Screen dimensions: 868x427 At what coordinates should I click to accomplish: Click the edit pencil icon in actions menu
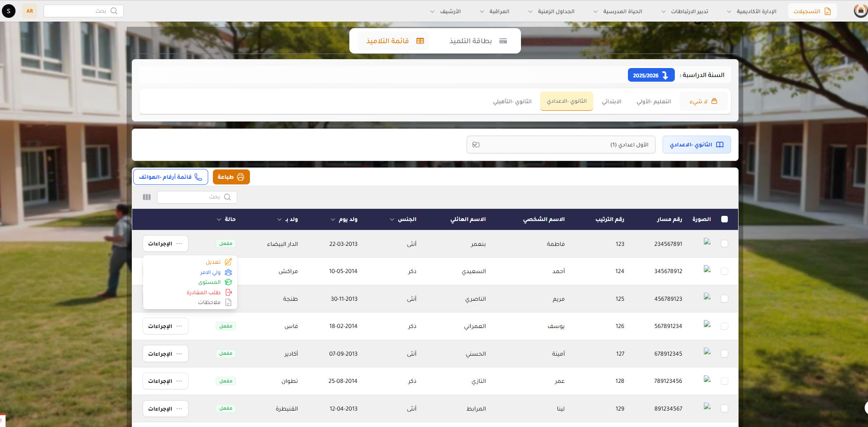point(228,262)
